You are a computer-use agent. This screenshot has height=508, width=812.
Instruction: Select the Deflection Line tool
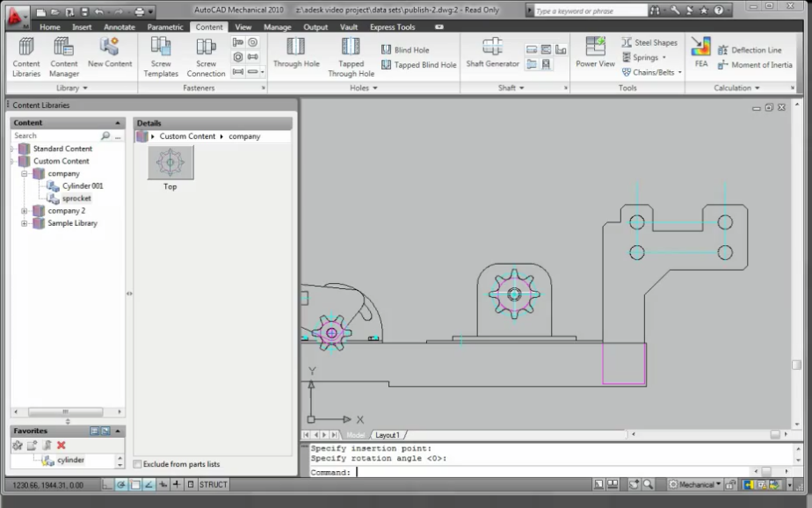click(x=750, y=50)
